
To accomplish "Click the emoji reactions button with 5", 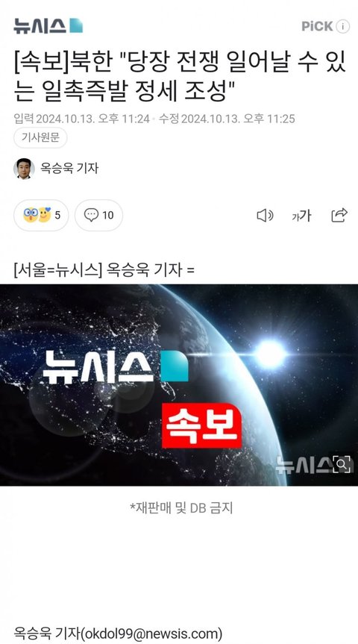I will [41, 215].
